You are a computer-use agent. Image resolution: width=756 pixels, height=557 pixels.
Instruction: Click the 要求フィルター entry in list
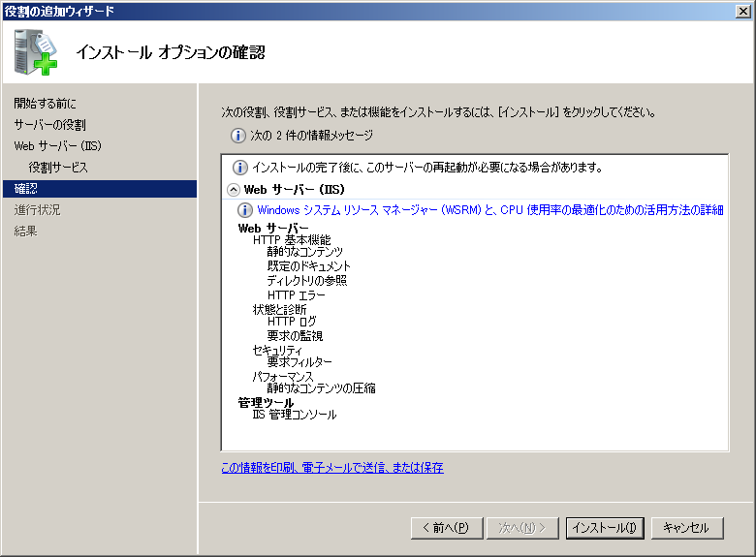[x=299, y=362]
